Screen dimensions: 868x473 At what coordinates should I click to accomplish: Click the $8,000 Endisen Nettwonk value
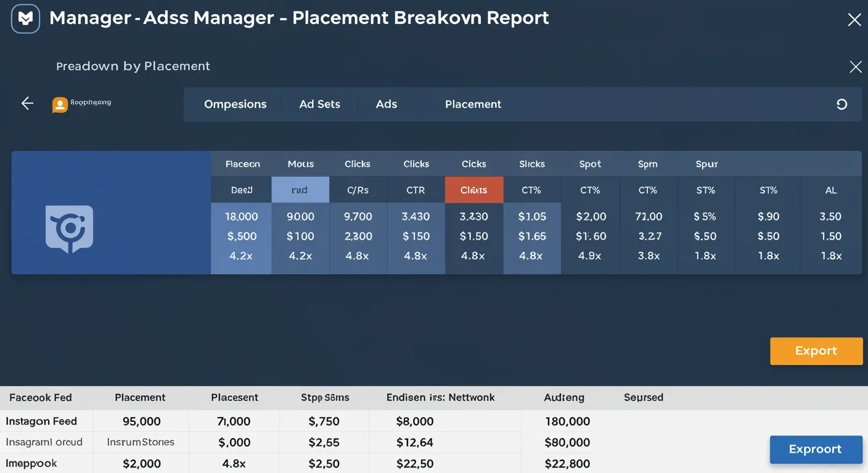pos(415,421)
